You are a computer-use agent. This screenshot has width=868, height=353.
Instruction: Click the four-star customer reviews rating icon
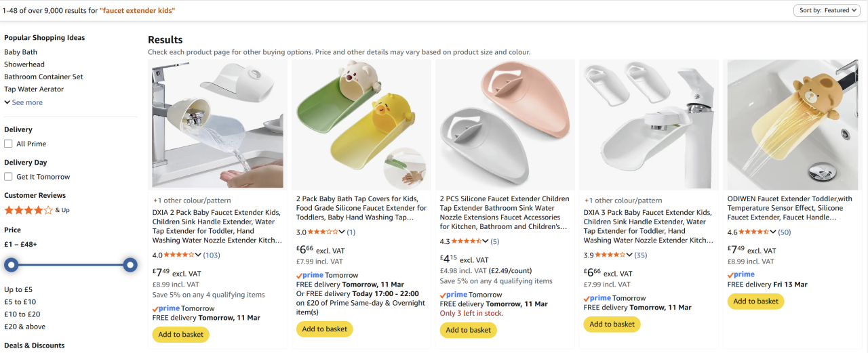[x=28, y=210]
